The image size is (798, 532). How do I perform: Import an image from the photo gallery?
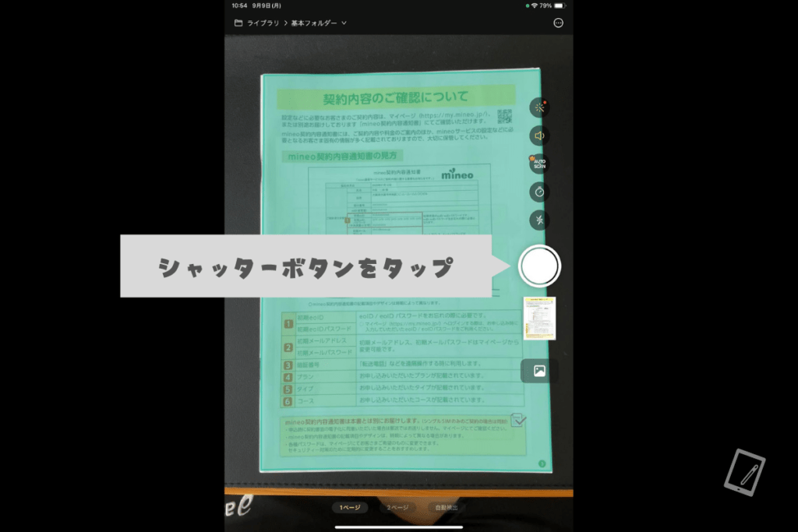click(539, 371)
